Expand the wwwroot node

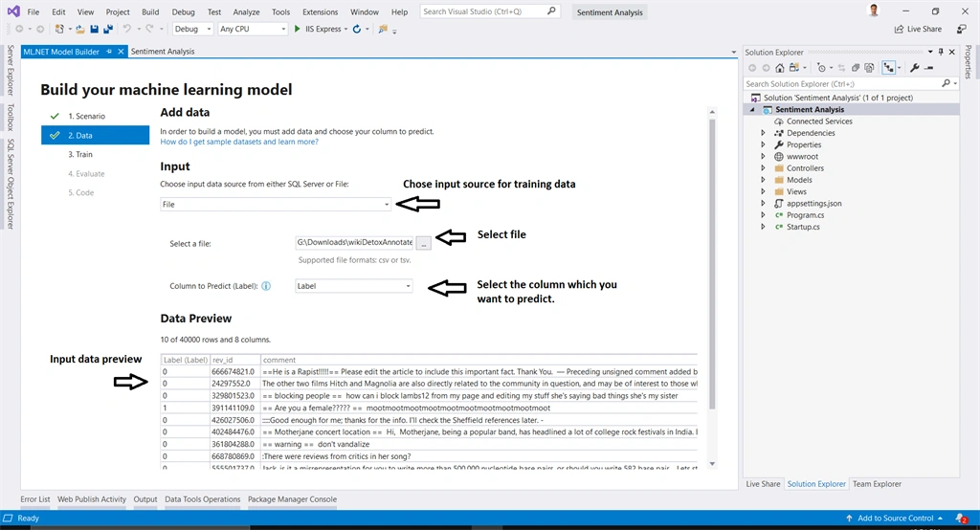[763, 157]
